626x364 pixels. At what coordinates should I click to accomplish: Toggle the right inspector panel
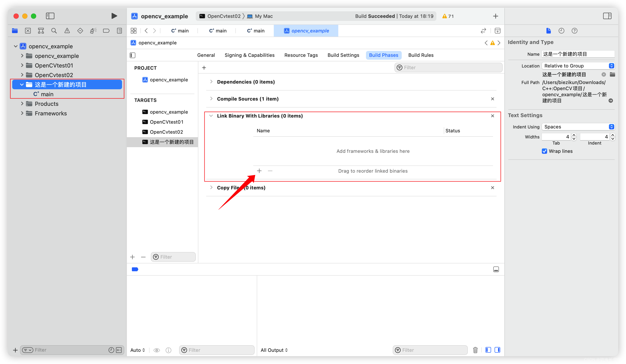coord(607,16)
